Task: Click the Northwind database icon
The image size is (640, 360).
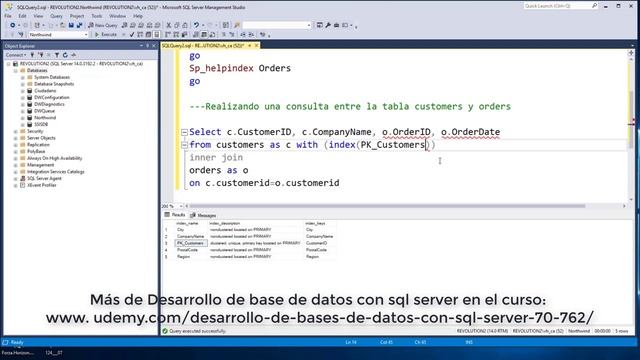Action: [29, 118]
